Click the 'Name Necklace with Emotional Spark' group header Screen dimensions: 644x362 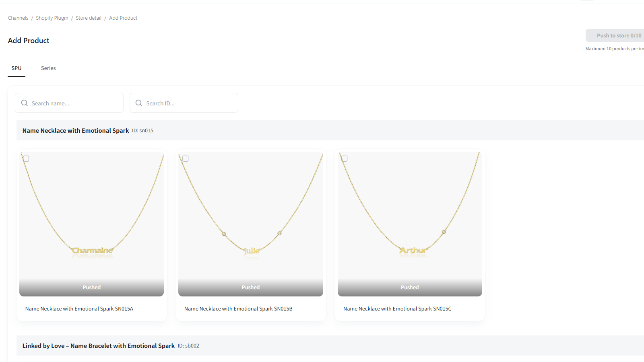pyautogui.click(x=76, y=130)
